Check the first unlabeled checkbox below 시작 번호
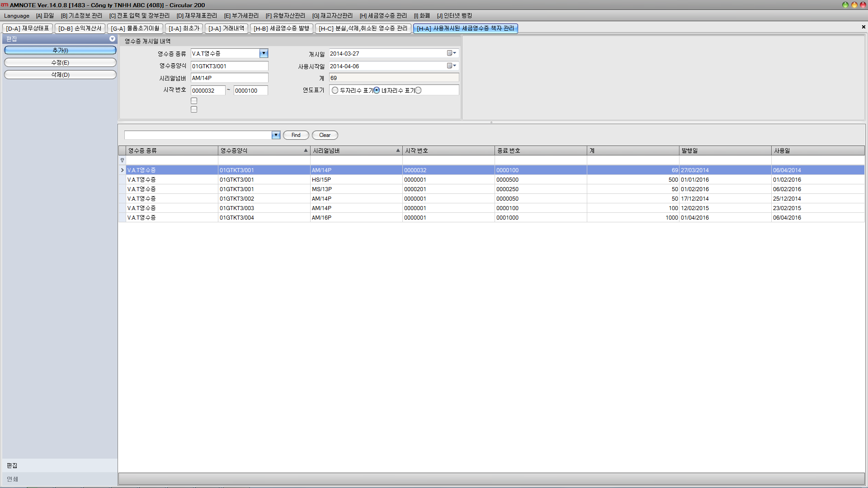Screen dimensions: 868x488 pos(194,101)
